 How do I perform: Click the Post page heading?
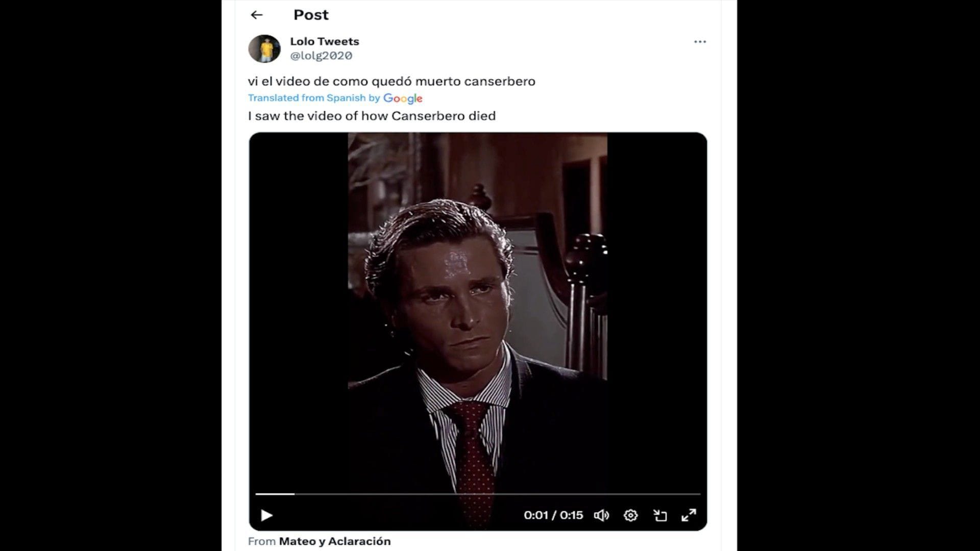311,15
